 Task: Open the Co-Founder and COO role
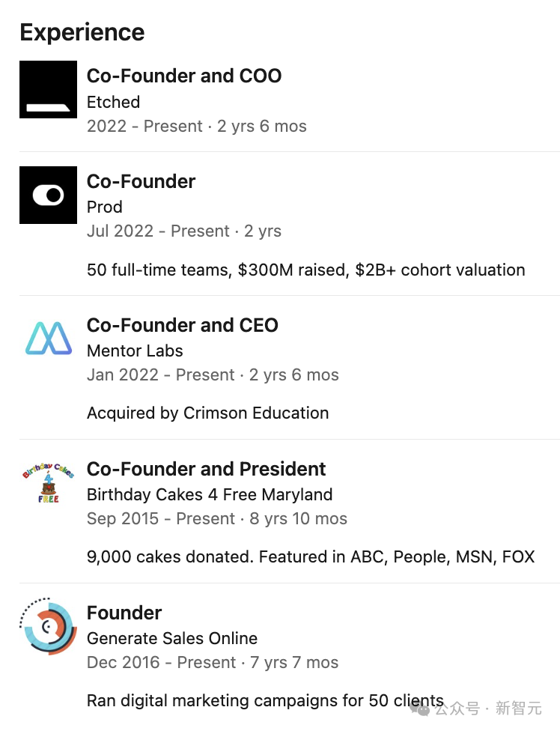coord(184,76)
